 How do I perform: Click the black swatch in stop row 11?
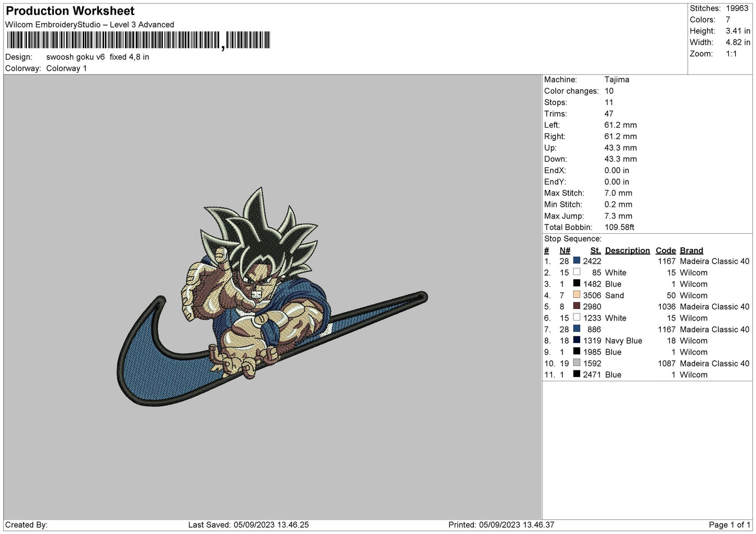click(577, 374)
